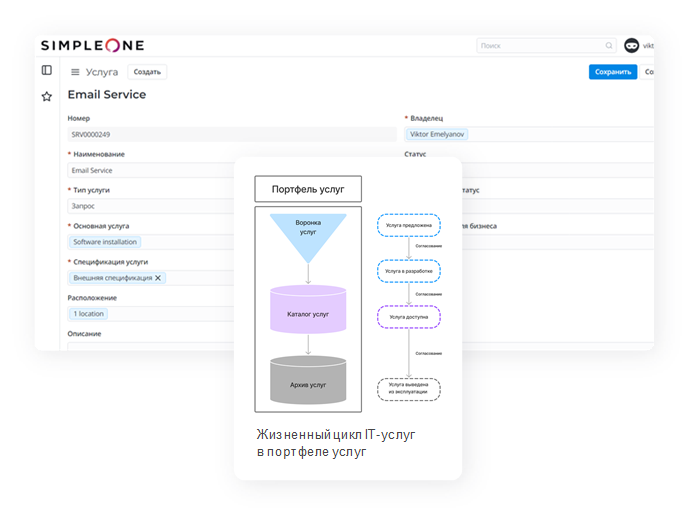Click the Сохранить button

pos(613,72)
